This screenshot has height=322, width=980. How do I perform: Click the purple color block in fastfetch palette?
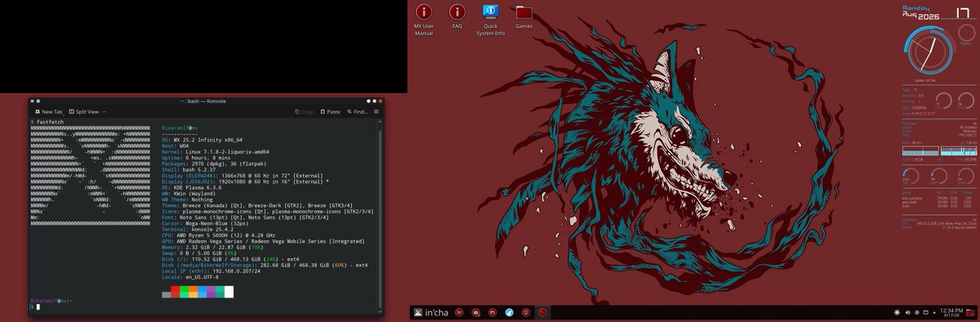[212, 292]
